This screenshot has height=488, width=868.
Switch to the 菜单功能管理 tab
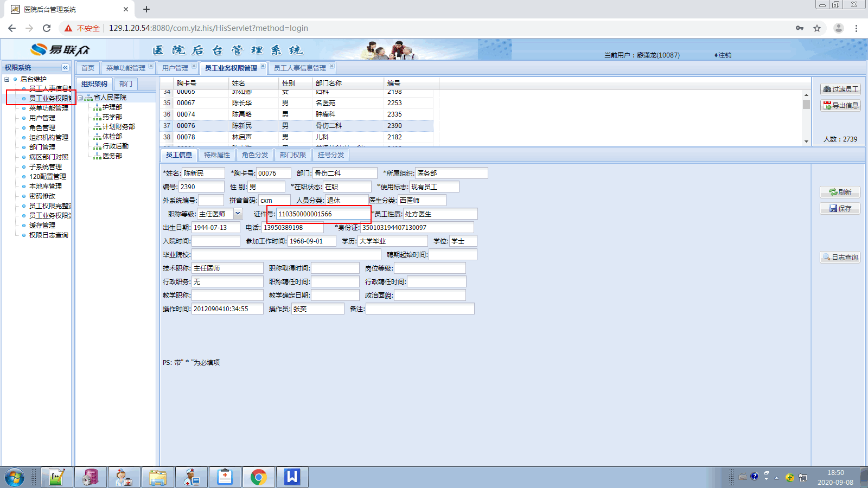click(125, 68)
